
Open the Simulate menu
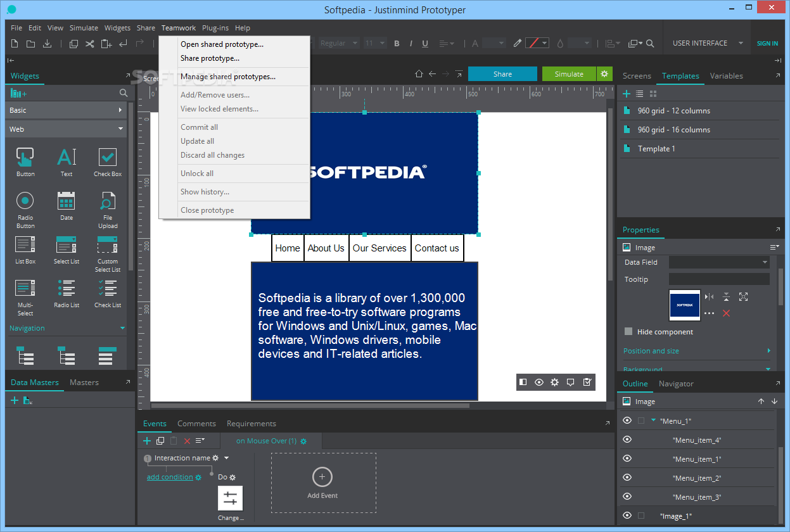pos(84,28)
